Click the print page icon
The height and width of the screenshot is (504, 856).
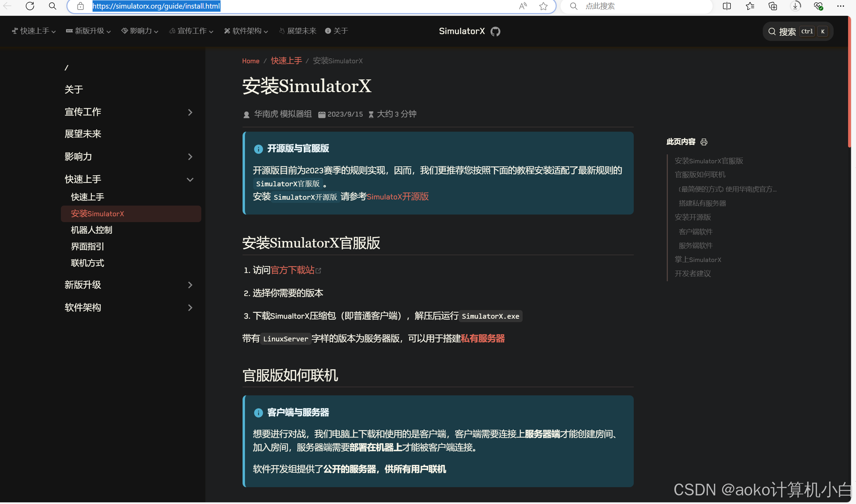(x=704, y=142)
